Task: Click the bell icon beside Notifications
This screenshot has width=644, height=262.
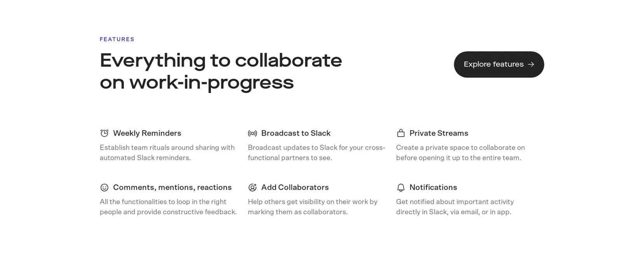Action: point(401,188)
